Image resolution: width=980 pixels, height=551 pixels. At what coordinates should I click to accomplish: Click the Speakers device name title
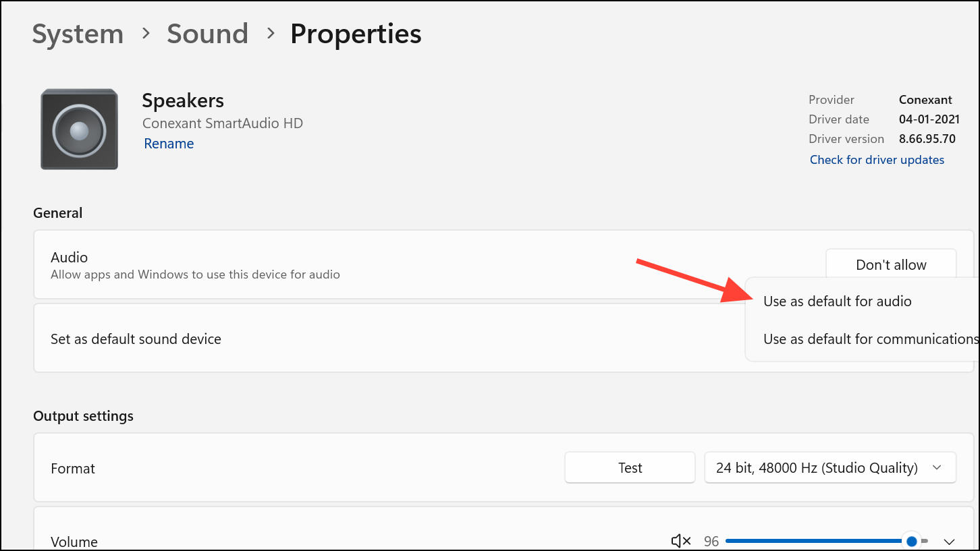183,100
